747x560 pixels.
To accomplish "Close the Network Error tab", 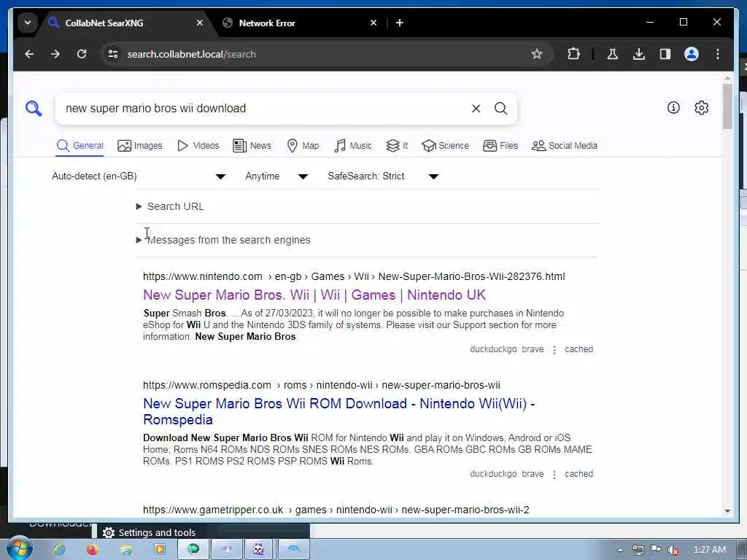I will point(373,23).
